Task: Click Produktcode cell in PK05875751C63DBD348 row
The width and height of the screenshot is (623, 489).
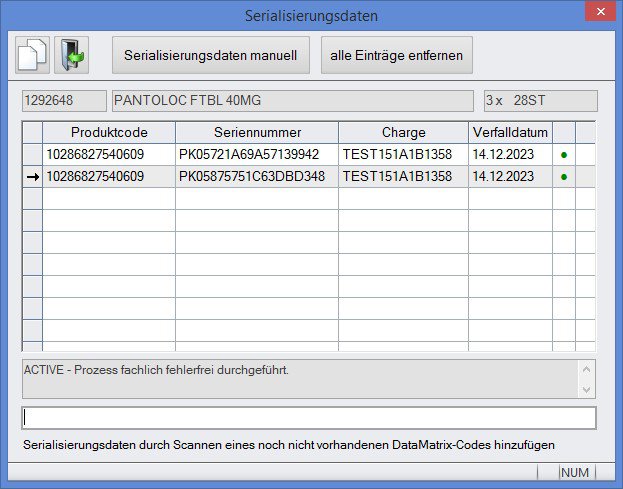Action: 109,176
